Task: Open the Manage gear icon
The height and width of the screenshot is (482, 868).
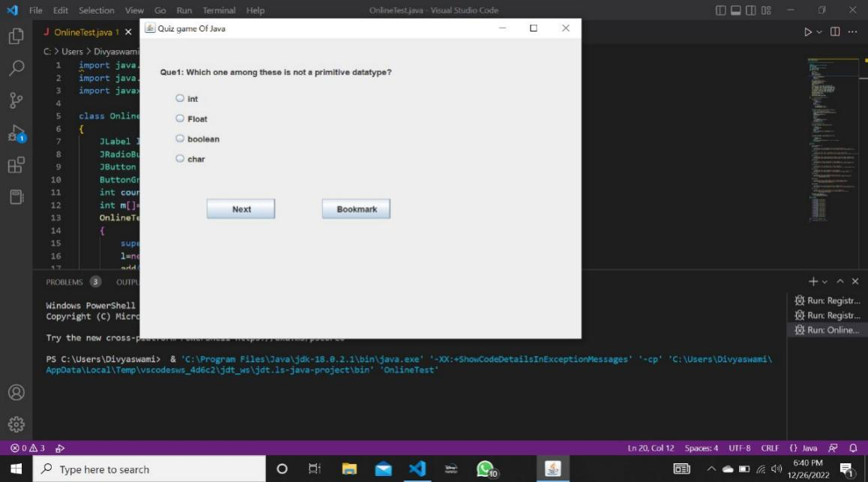Action: coord(16,424)
